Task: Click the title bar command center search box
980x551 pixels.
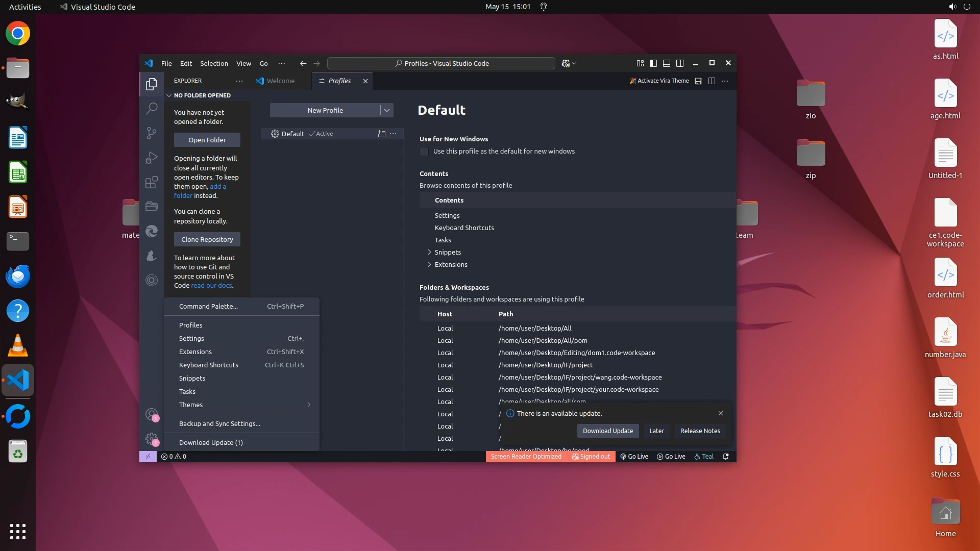Action: pos(441,63)
